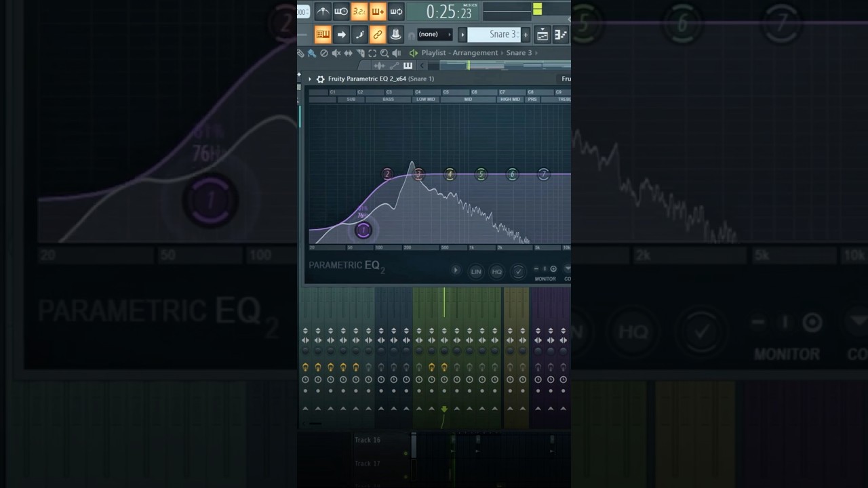This screenshot has width=868, height=488.
Task: Open the (none) selector dropdown
Action: [435, 35]
